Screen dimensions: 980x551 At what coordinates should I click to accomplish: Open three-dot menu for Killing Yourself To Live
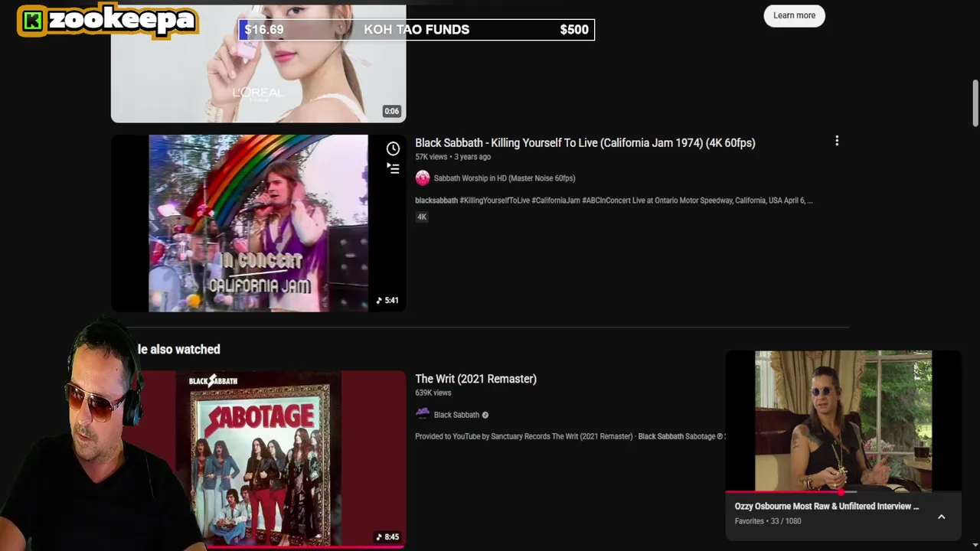837,141
